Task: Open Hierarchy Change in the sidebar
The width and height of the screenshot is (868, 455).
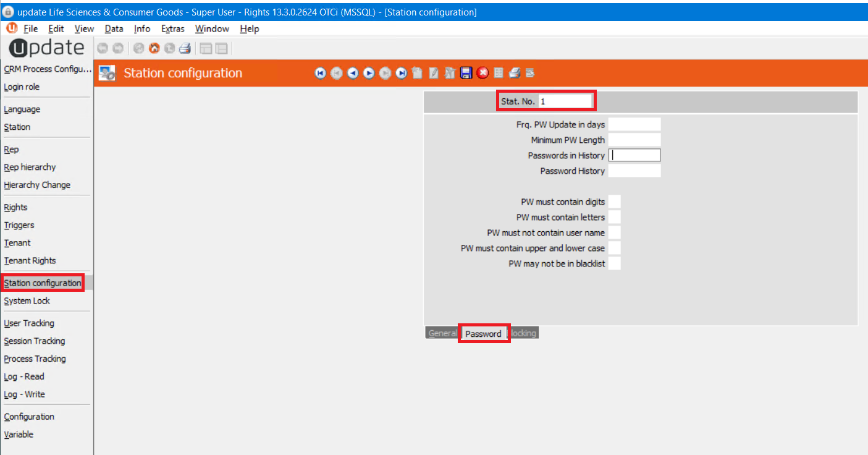Action: [37, 185]
